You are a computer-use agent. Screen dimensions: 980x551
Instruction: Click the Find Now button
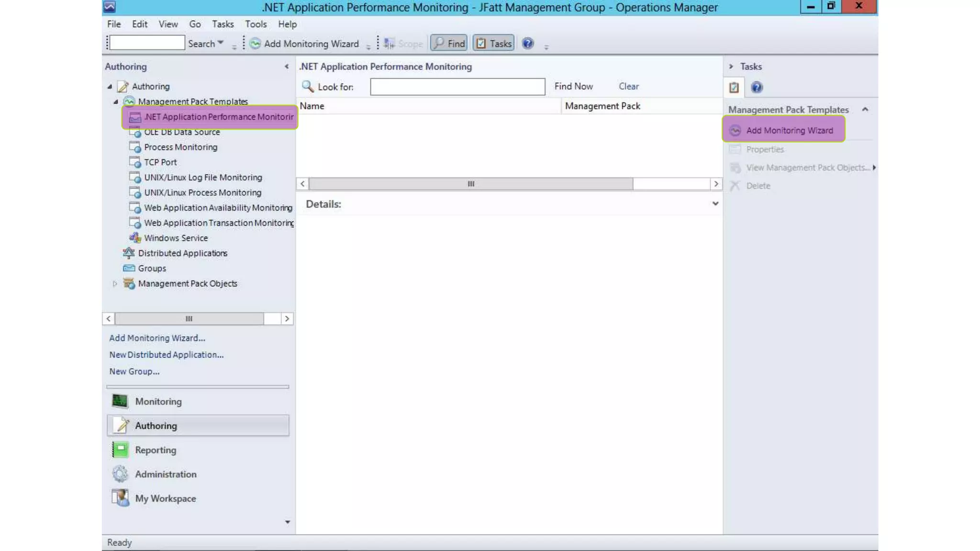[x=573, y=87]
